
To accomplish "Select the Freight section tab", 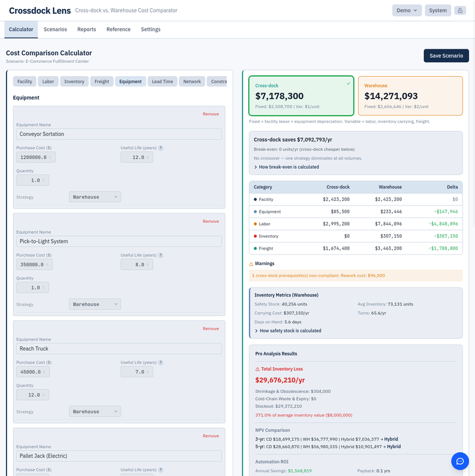I will tap(102, 81).
